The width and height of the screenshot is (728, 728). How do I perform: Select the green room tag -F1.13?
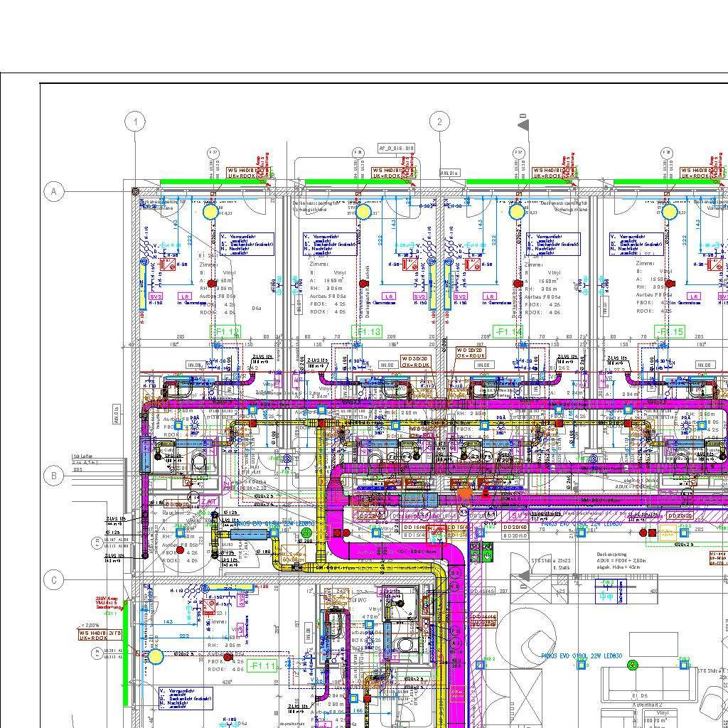coord(368,332)
